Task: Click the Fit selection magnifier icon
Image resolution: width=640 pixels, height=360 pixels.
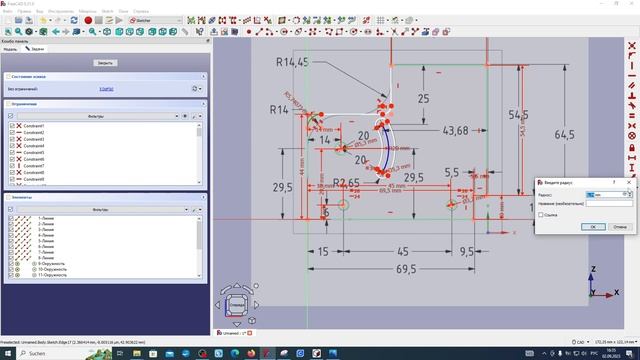Action: tap(18, 31)
